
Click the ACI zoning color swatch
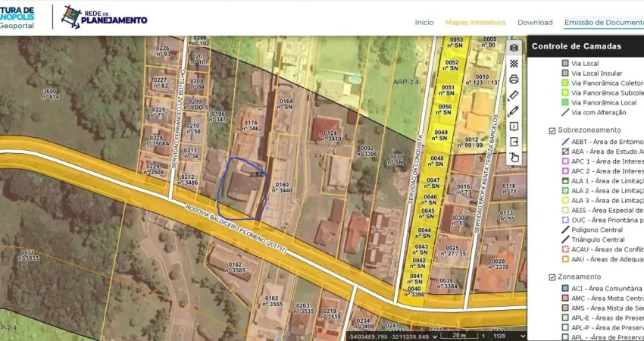565,289
